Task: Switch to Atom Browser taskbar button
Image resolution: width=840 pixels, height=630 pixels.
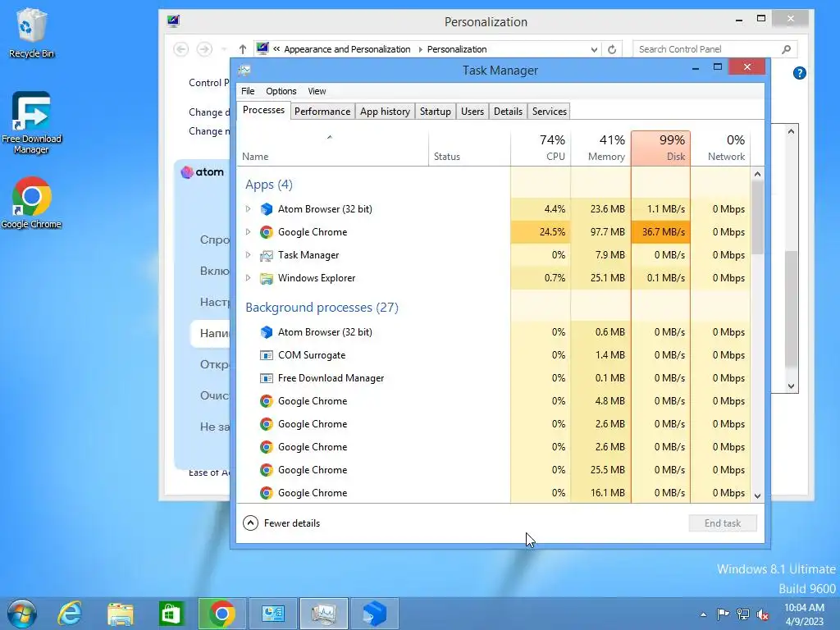Action: [374, 614]
